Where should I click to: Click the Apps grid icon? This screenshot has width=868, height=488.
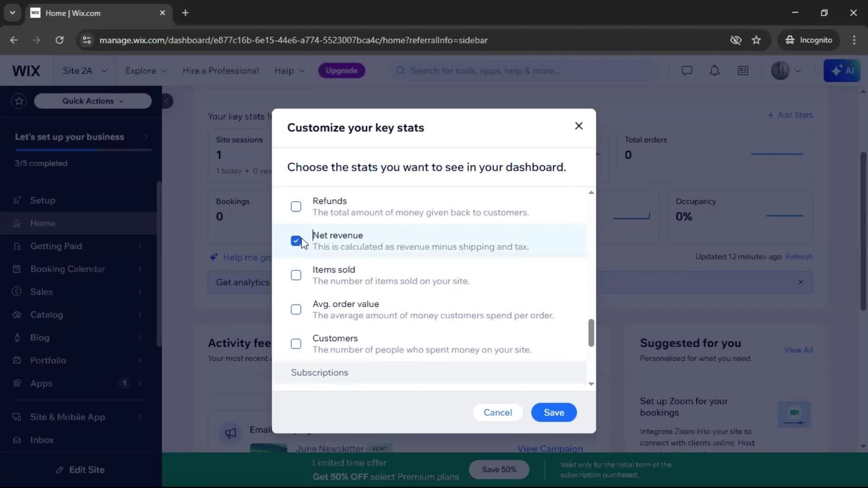coord(17,383)
